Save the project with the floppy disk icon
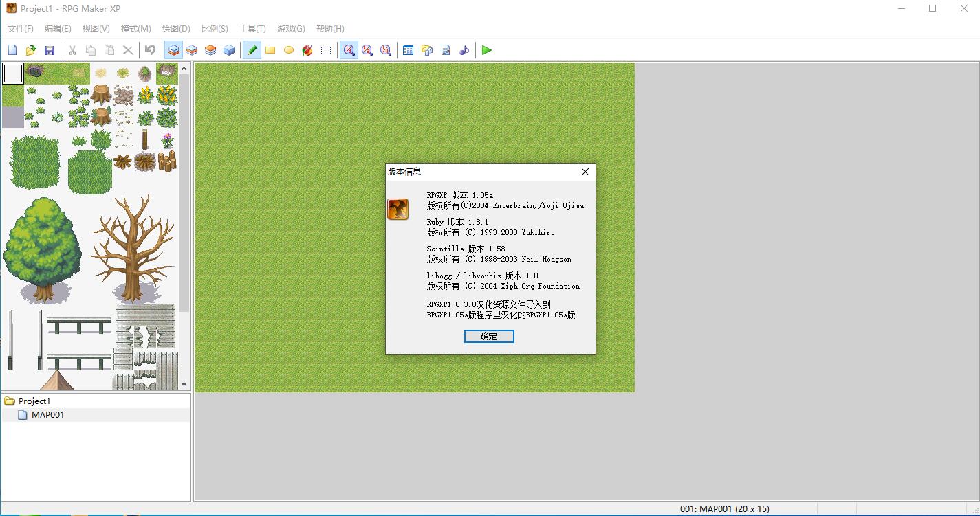980x516 pixels. click(x=50, y=50)
